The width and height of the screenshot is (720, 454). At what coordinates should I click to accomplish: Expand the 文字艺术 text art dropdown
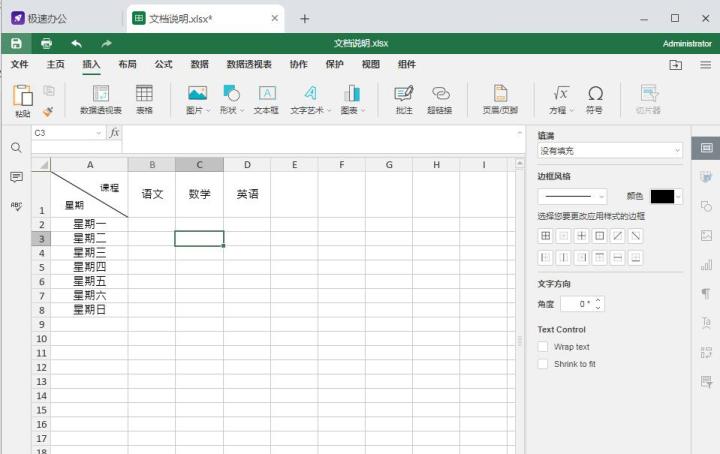329,111
